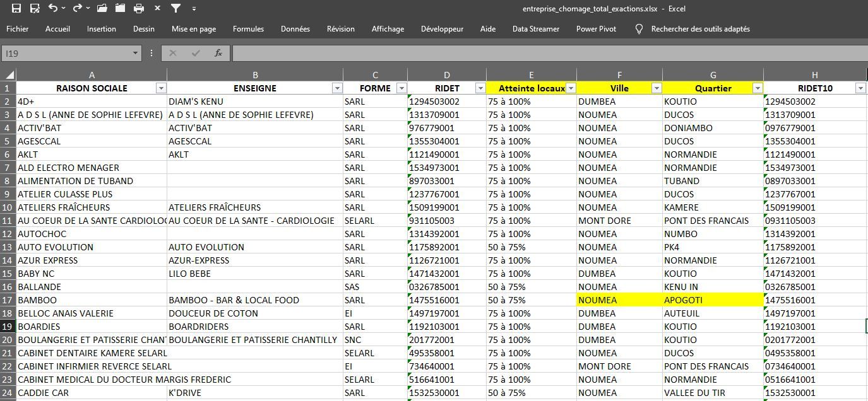Click the Insert Function fx icon
The image size is (868, 401).
pyautogui.click(x=218, y=54)
